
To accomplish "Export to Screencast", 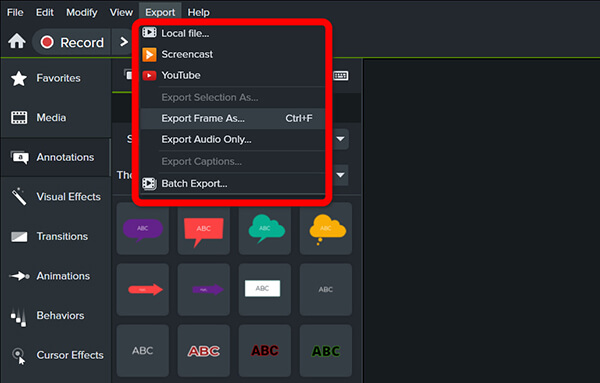I will [232, 54].
